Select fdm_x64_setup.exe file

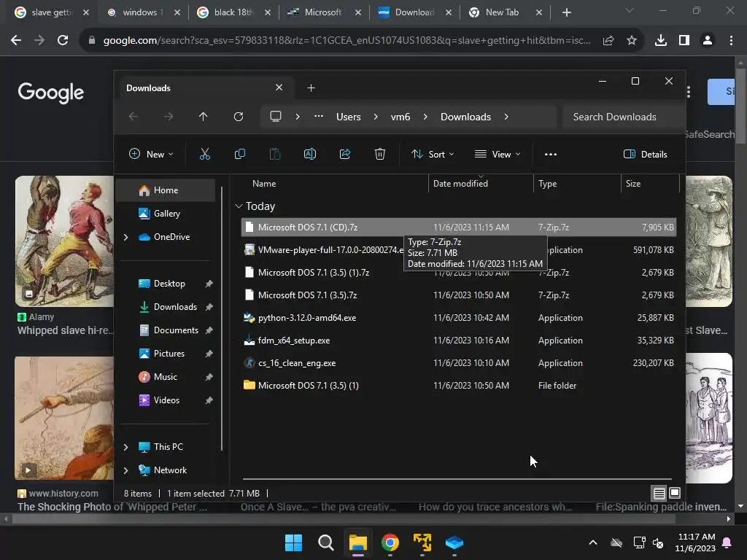(458, 341)
